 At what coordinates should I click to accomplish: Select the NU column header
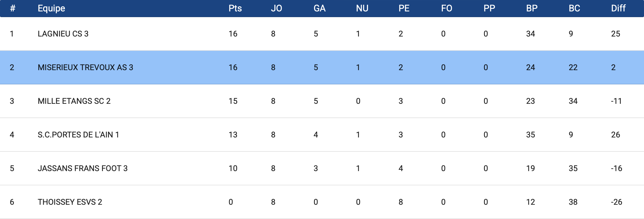click(x=362, y=8)
